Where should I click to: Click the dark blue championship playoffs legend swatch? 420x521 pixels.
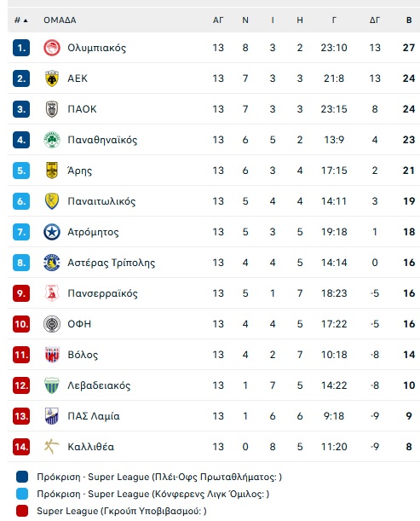tap(22, 477)
